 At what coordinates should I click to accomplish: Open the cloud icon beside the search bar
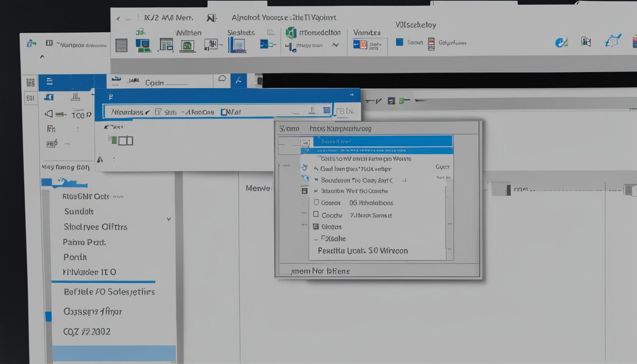pyautogui.click(x=222, y=79)
